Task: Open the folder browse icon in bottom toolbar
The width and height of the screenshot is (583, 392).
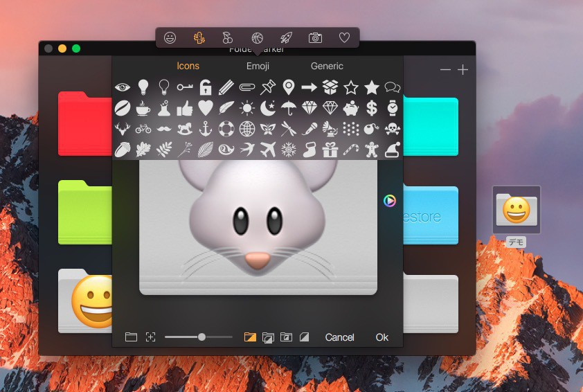Action: click(x=132, y=337)
